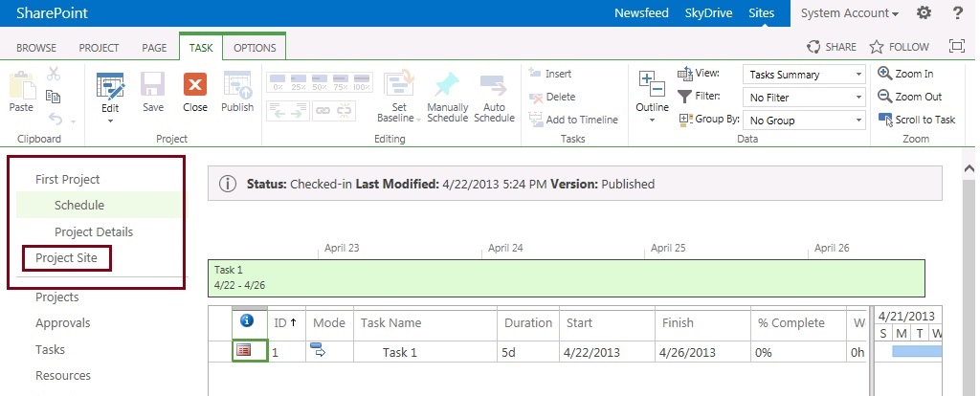Click the help question mark icon

pos(957,13)
